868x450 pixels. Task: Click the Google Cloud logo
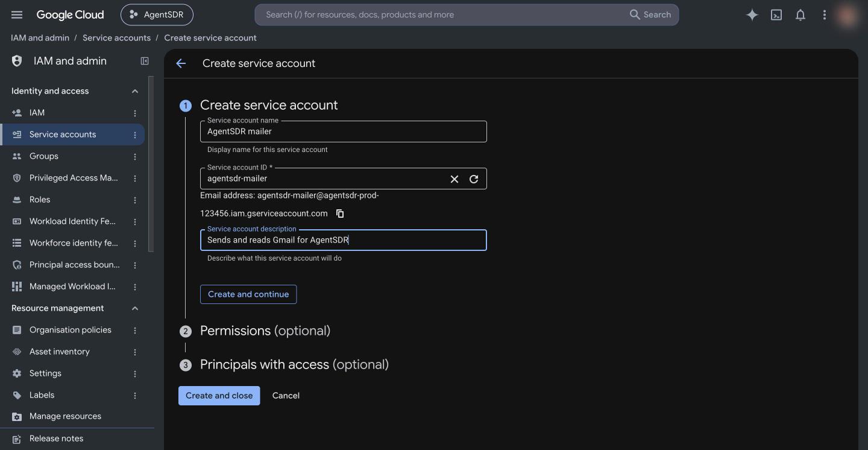[70, 15]
